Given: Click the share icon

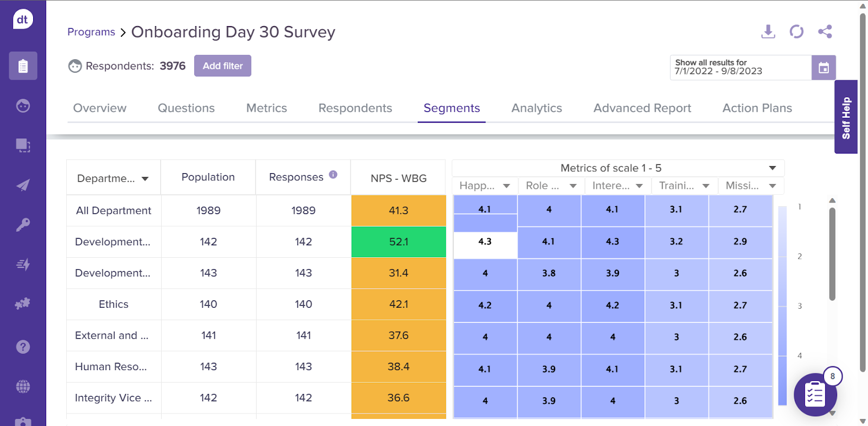Looking at the screenshot, I should [825, 32].
